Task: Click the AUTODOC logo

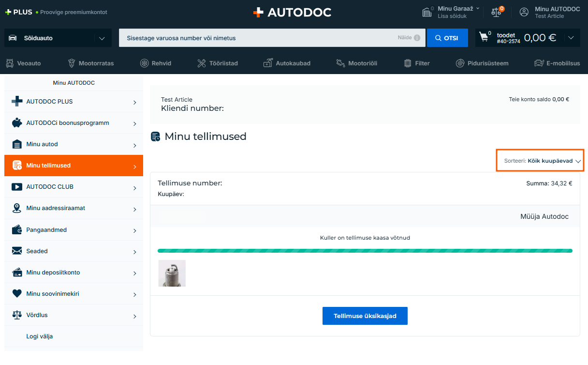Action: (x=293, y=13)
